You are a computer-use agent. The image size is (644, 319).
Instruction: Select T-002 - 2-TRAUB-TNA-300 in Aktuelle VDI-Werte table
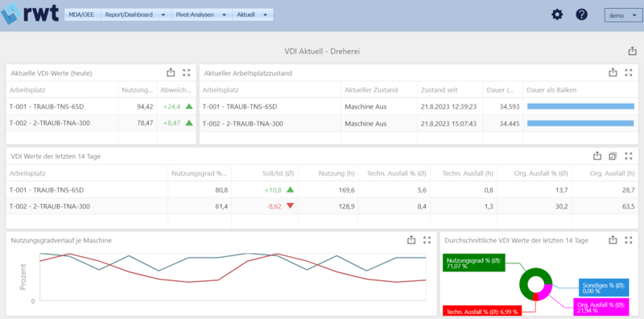click(50, 123)
